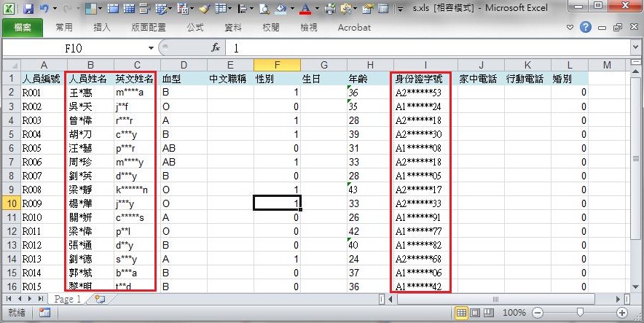
Task: Open the Excel Help question mark
Action: [x=585, y=28]
